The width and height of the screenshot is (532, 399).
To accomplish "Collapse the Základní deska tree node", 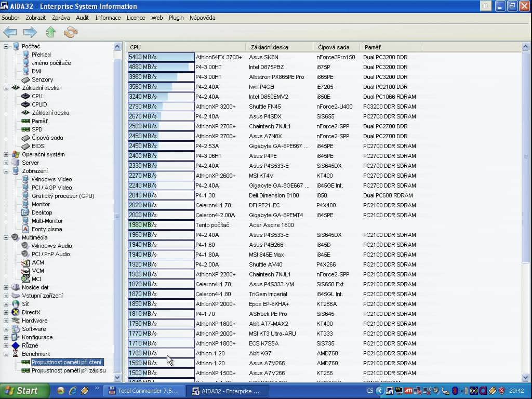I will click(6, 88).
